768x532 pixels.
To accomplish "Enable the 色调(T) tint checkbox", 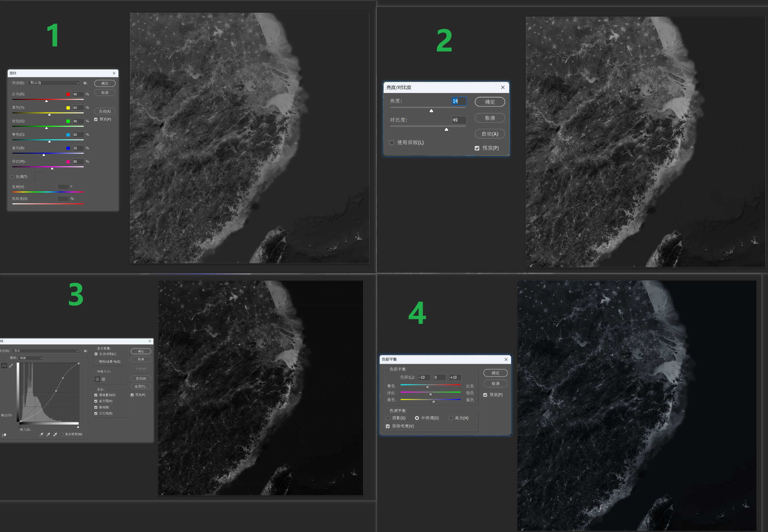I will (x=12, y=177).
